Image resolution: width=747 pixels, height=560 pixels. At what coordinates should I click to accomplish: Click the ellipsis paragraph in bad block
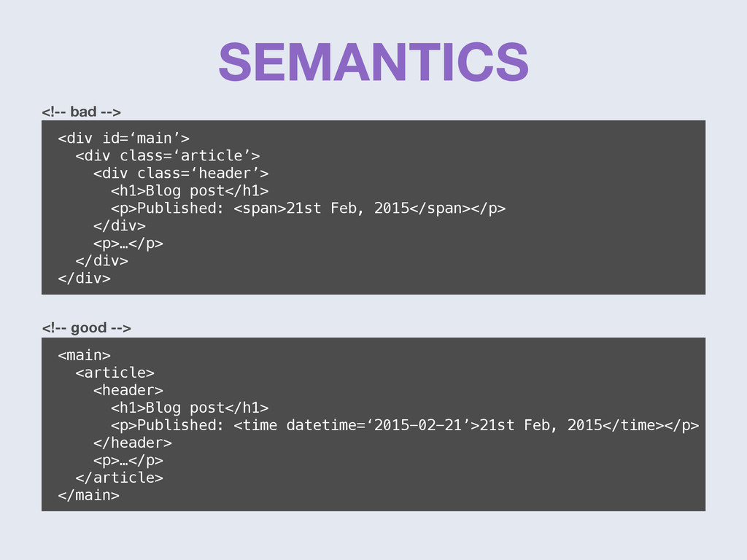click(x=128, y=244)
